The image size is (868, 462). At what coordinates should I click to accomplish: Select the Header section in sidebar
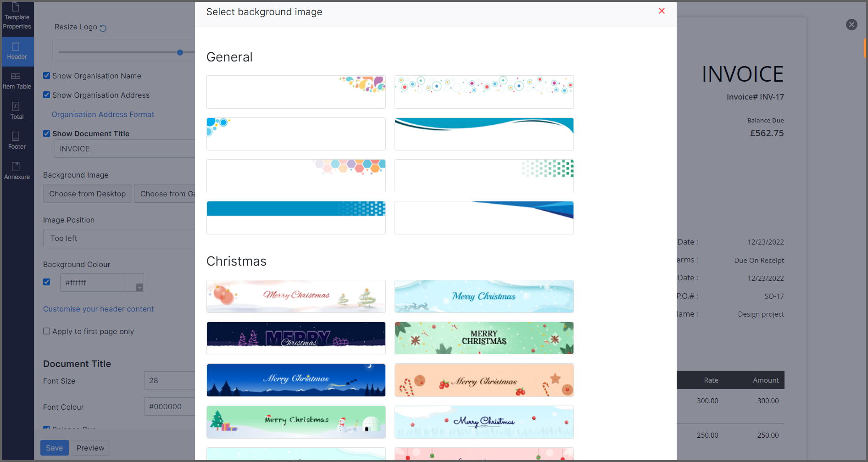point(17,51)
